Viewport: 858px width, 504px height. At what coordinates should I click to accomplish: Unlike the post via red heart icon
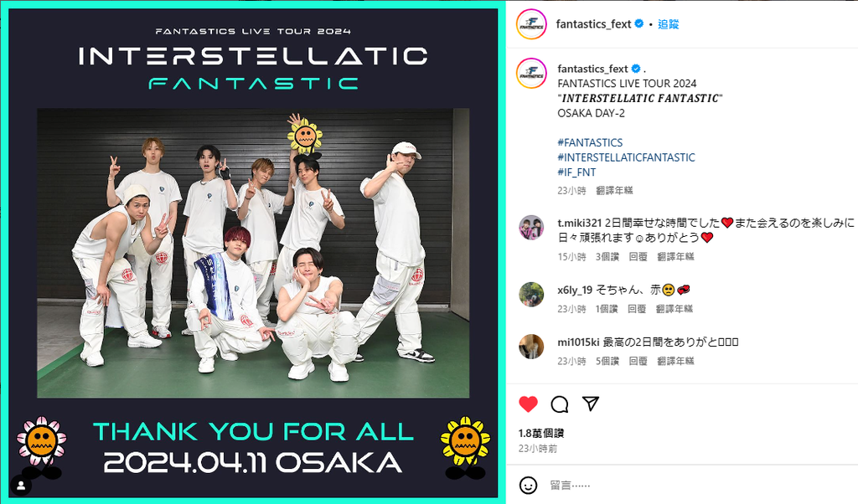[x=528, y=404]
